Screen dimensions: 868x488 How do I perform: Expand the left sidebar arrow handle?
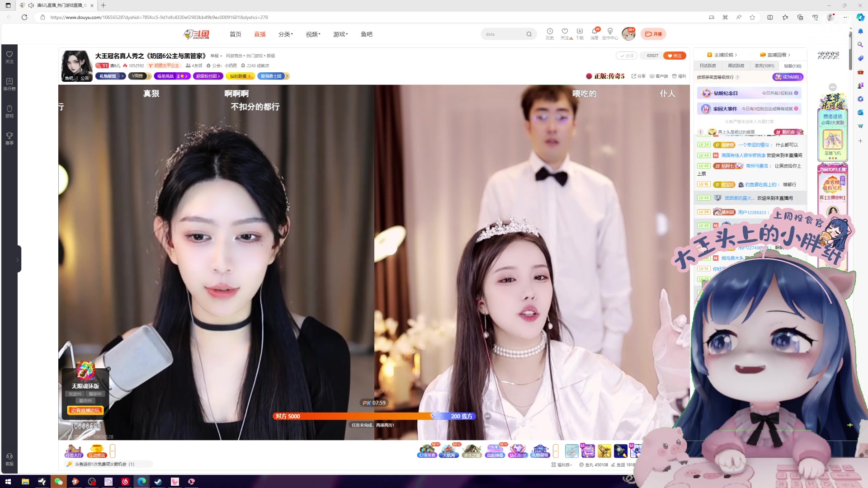click(x=18, y=259)
